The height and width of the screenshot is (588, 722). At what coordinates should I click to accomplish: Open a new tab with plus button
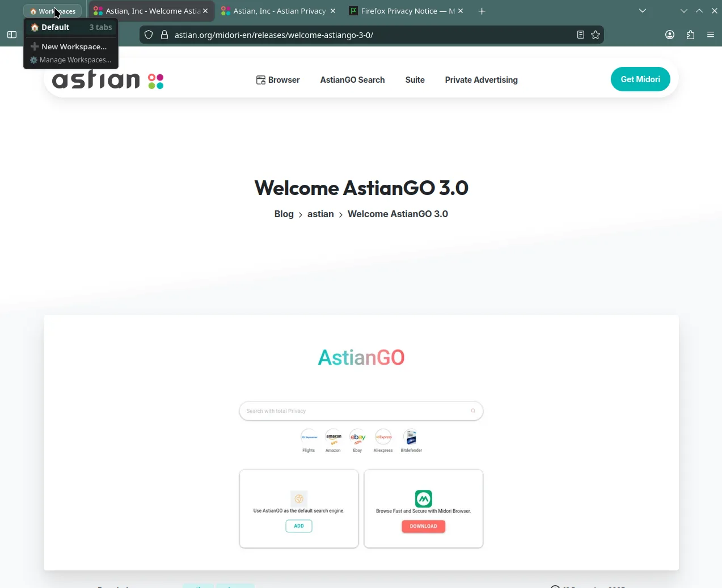click(482, 11)
